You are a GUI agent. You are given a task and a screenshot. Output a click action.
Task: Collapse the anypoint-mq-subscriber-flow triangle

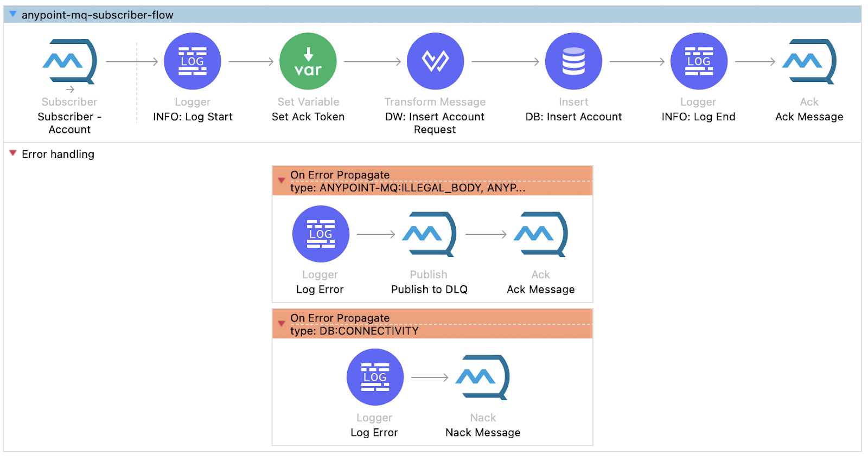point(12,14)
